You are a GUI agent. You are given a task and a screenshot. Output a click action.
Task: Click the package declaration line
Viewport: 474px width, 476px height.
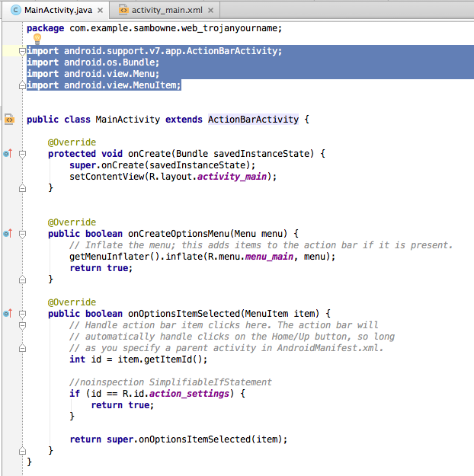pos(155,28)
